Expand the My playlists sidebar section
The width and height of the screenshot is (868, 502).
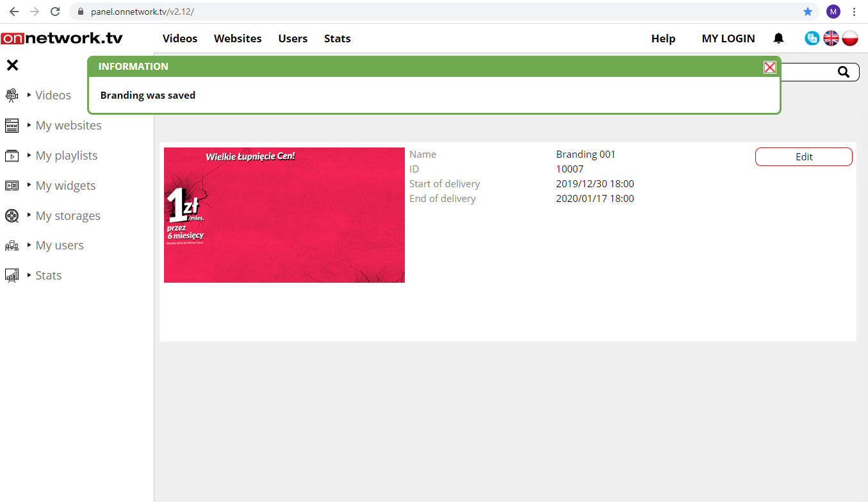tap(66, 156)
